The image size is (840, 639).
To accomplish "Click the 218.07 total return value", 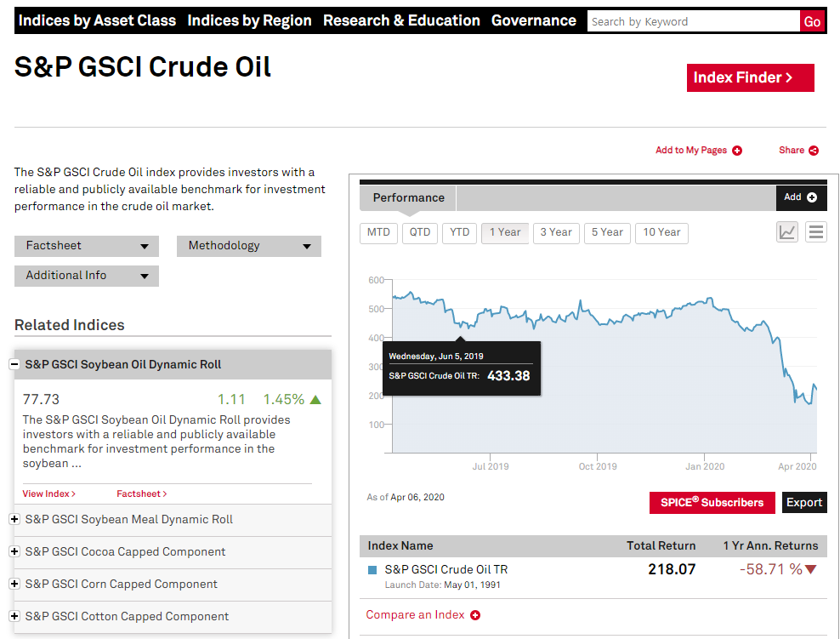I will (x=672, y=569).
